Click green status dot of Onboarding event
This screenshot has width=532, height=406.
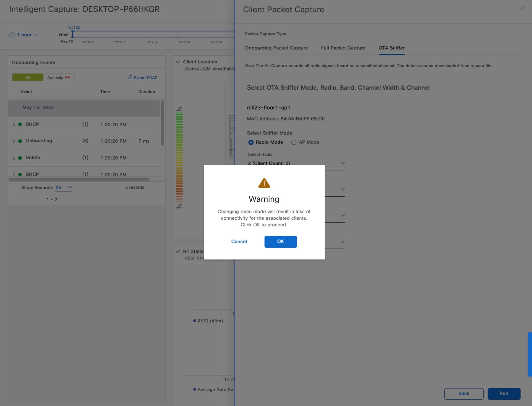point(20,141)
